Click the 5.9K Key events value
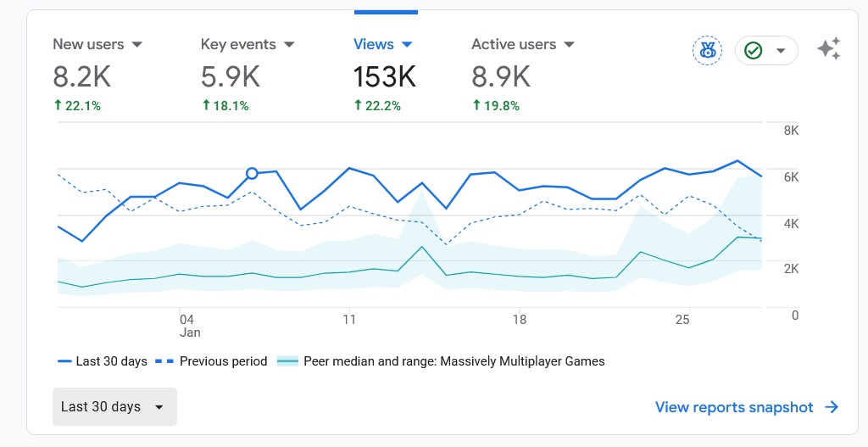This screenshot has width=868, height=447. pyautogui.click(x=230, y=77)
